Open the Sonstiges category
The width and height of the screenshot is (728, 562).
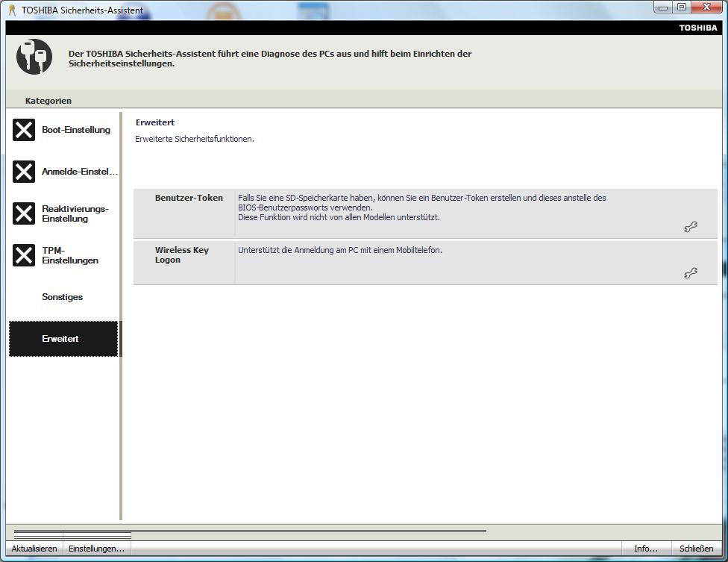[63, 297]
